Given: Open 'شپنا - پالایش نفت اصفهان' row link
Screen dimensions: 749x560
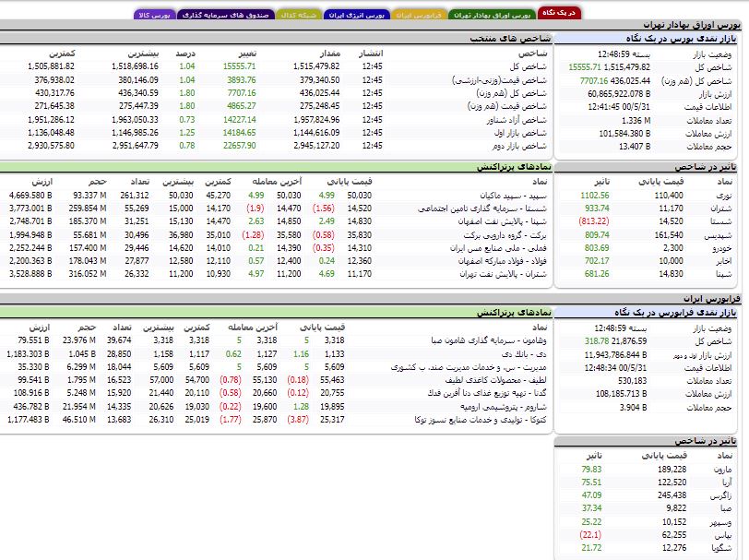Looking at the screenshot, I should tap(503, 221).
